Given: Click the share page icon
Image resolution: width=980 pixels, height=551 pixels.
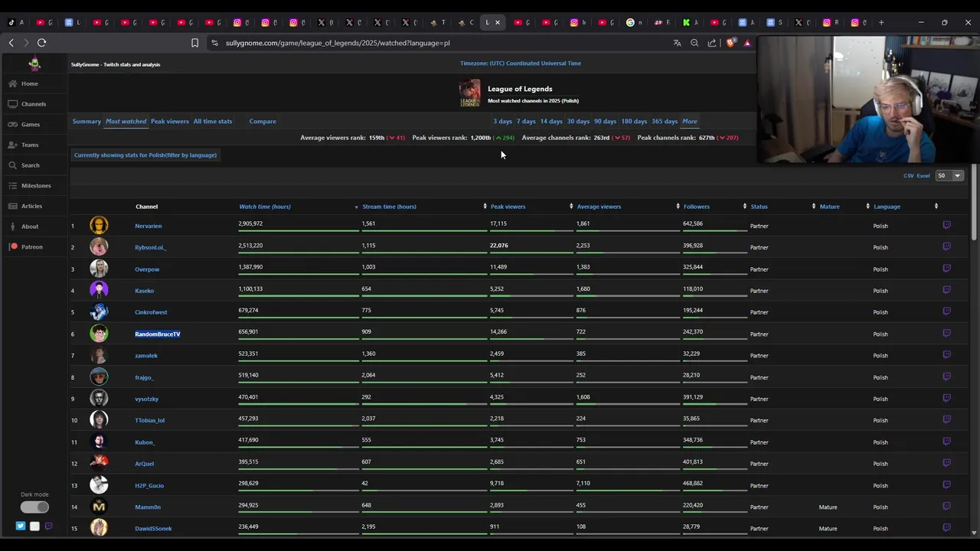Looking at the screenshot, I should point(712,43).
